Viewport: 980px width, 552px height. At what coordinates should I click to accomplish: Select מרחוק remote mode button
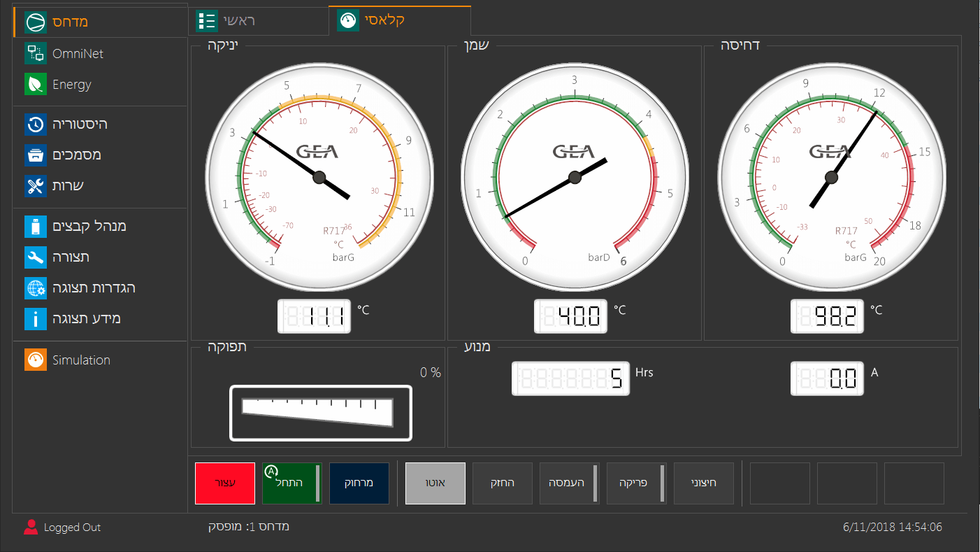[359, 483]
